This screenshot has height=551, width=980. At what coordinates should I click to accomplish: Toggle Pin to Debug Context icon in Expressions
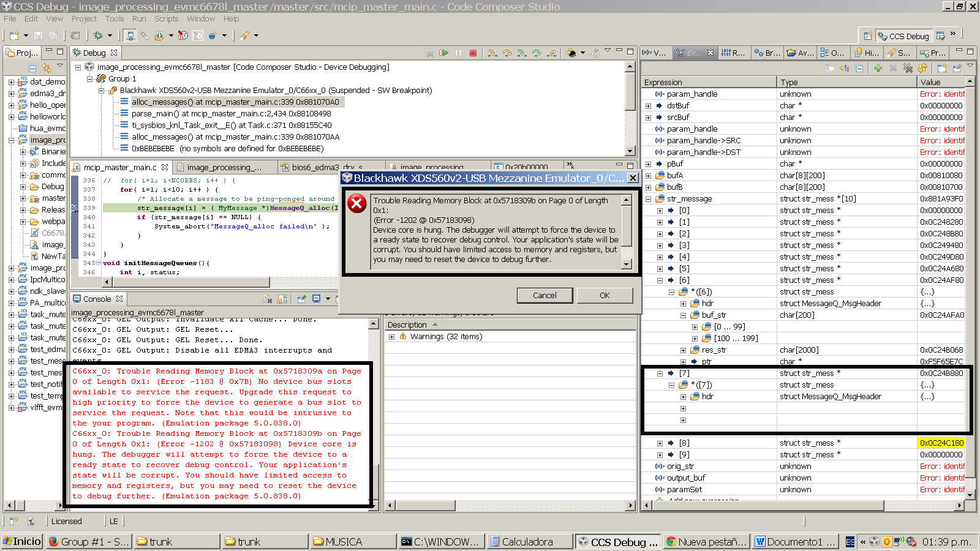pyautogui.click(x=957, y=68)
